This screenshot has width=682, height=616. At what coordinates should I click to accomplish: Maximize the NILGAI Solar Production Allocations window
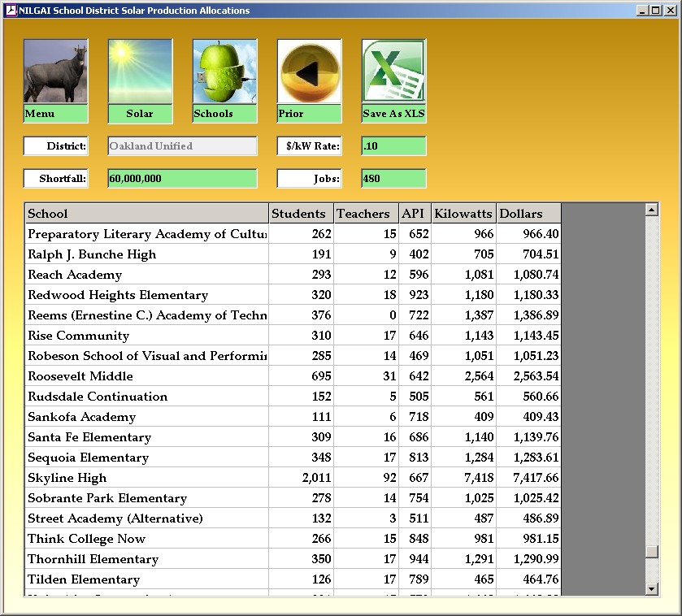[x=655, y=11]
